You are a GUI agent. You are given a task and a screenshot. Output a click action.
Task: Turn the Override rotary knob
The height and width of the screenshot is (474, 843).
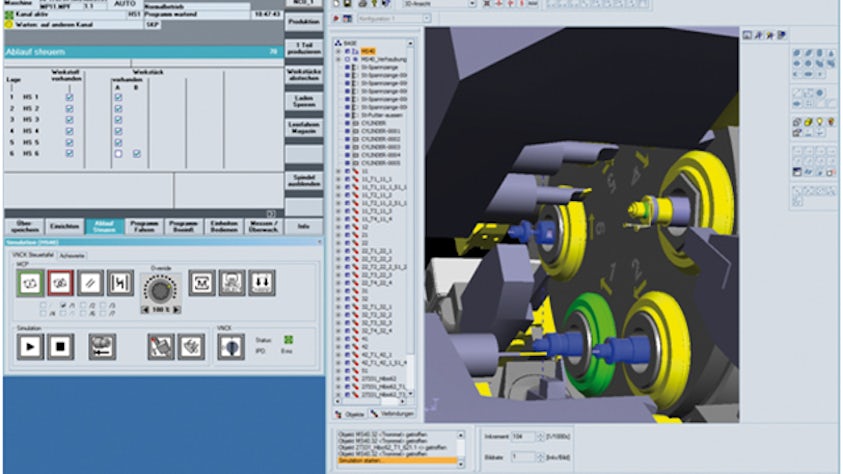(160, 290)
